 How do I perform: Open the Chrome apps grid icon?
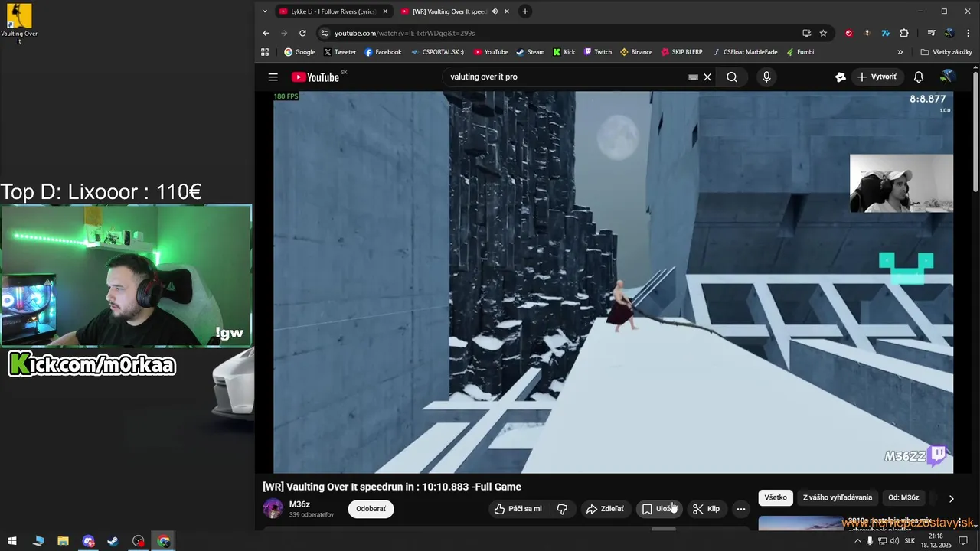coord(265,52)
